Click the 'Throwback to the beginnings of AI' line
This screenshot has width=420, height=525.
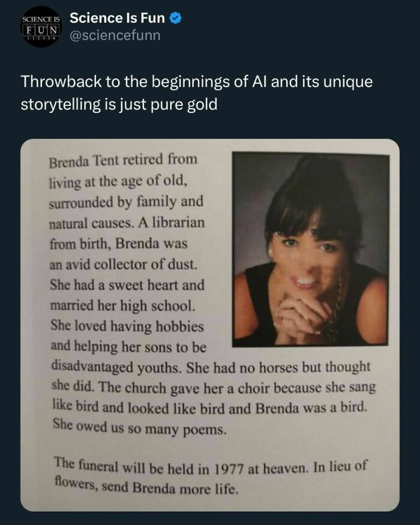coord(197,82)
